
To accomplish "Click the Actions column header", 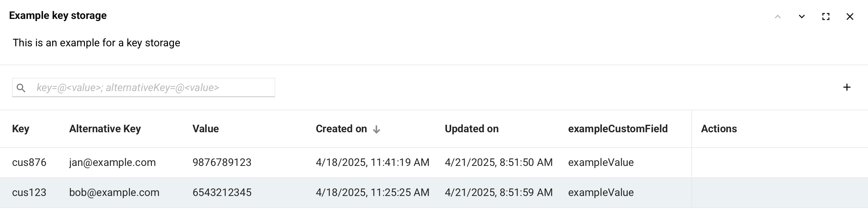I will tap(719, 129).
